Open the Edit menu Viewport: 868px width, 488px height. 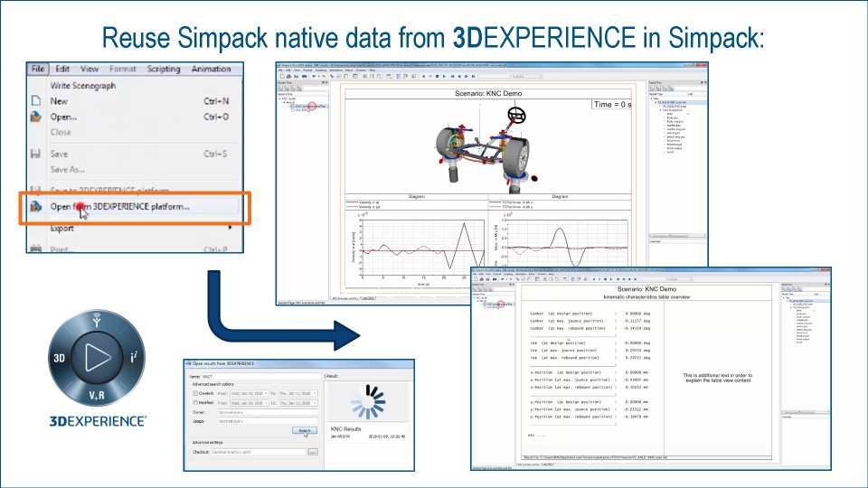coord(62,69)
